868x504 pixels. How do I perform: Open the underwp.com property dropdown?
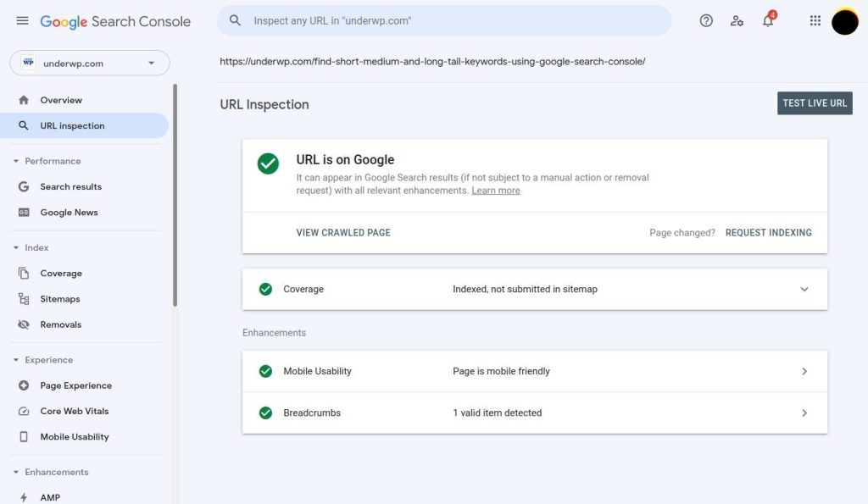(90, 63)
